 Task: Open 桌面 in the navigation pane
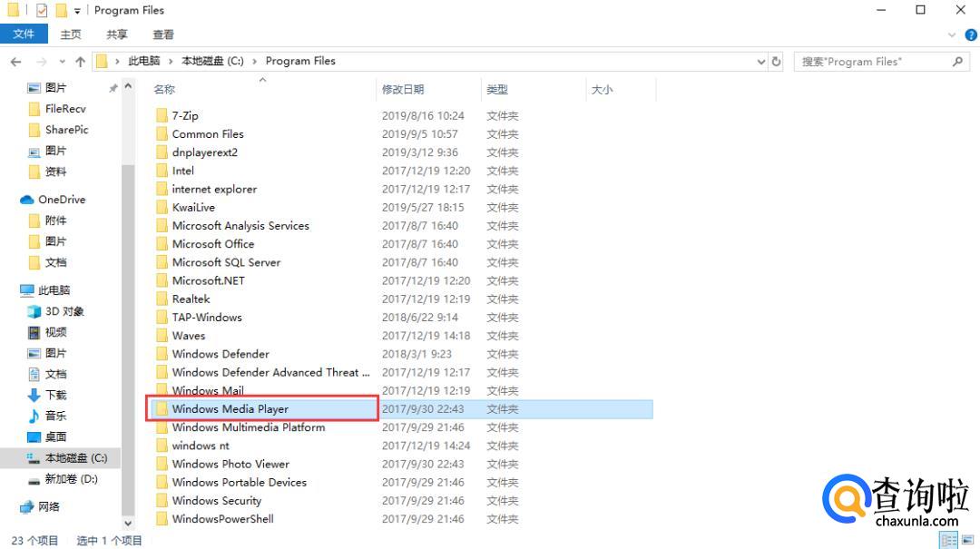click(55, 436)
